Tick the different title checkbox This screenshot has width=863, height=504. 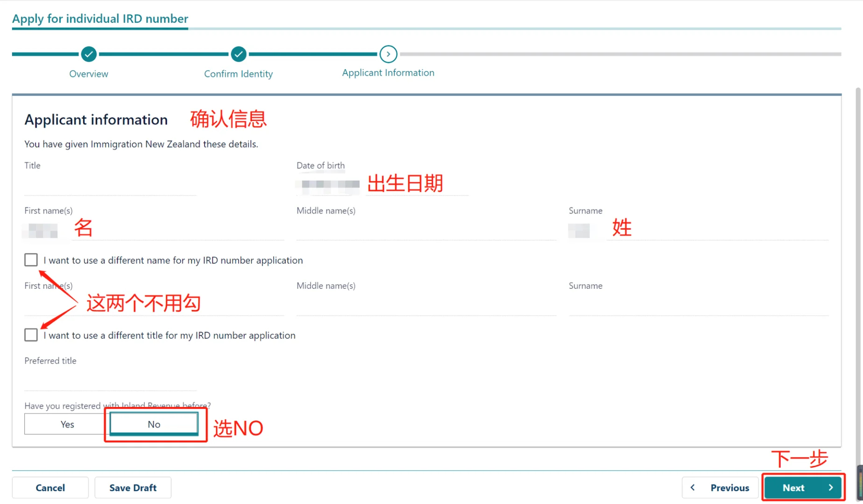click(x=31, y=335)
